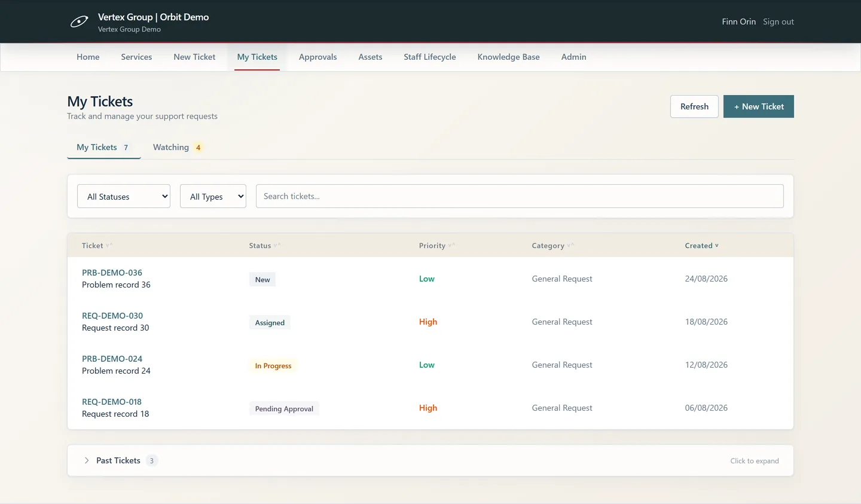Sort by the Priority column header
Viewport: 861px width, 504px height.
coord(436,246)
